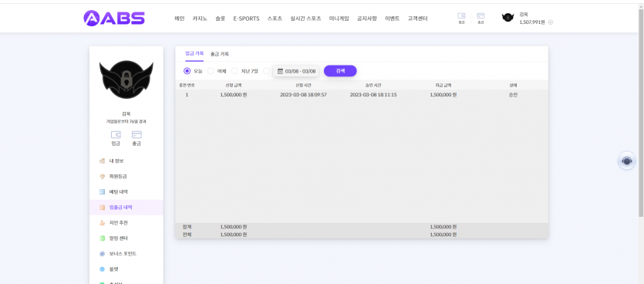
Task: Select the 어제 radio button
Action: tap(211, 71)
